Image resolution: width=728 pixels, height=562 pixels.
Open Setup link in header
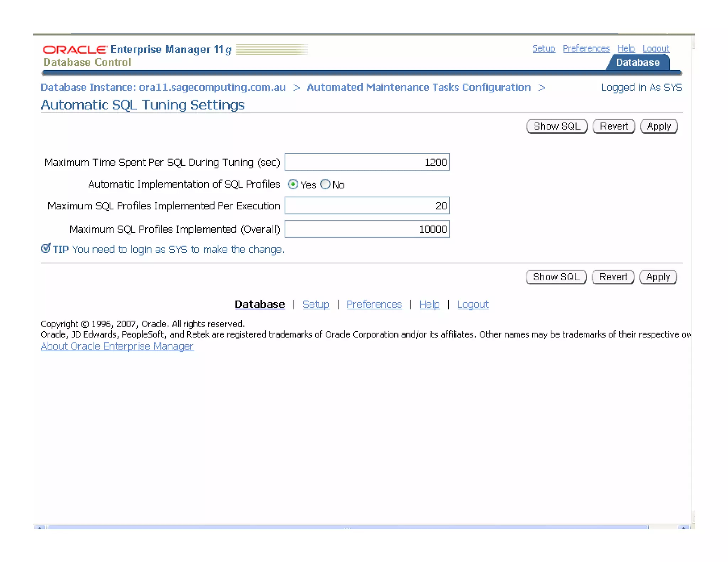coord(544,48)
